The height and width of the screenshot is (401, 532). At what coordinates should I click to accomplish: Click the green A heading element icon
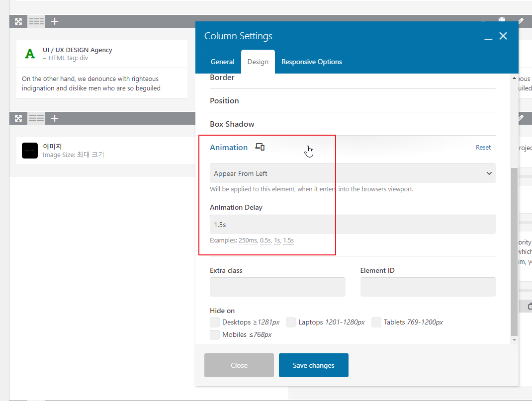click(30, 54)
